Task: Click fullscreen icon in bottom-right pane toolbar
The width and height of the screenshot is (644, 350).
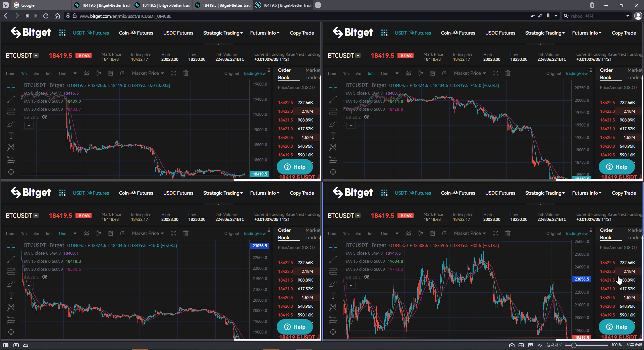Action: pos(496,233)
